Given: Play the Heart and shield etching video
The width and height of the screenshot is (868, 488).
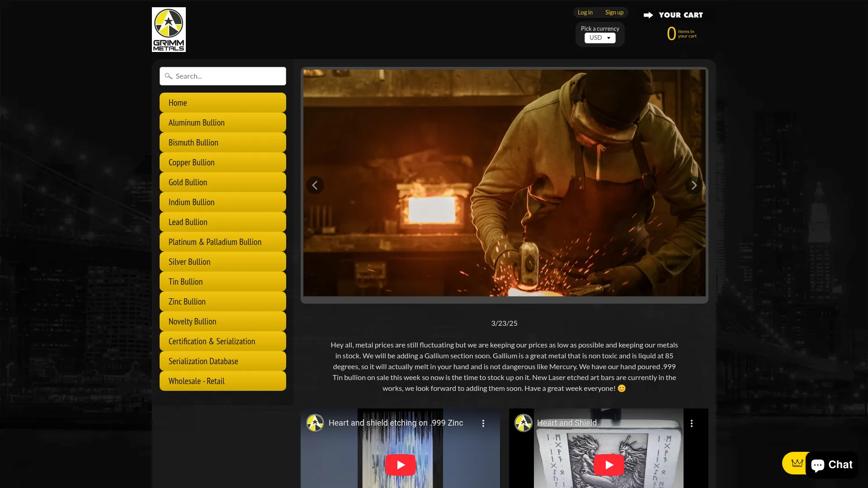Looking at the screenshot, I should coord(400,465).
